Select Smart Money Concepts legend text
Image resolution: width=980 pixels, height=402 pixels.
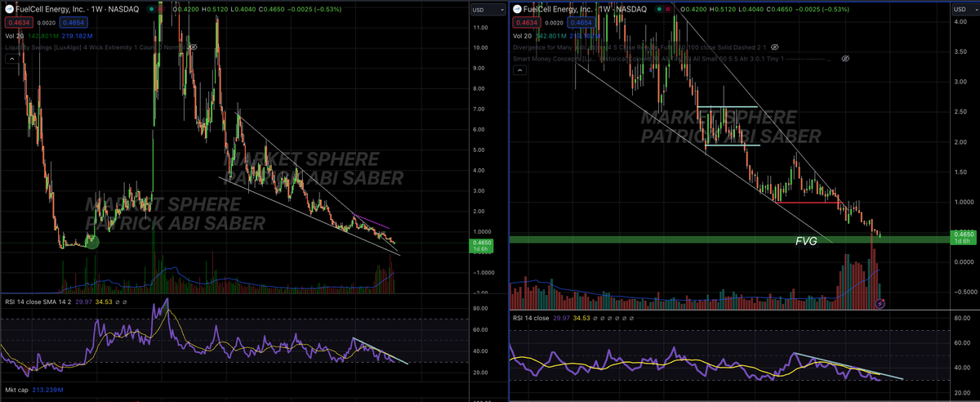[673, 59]
